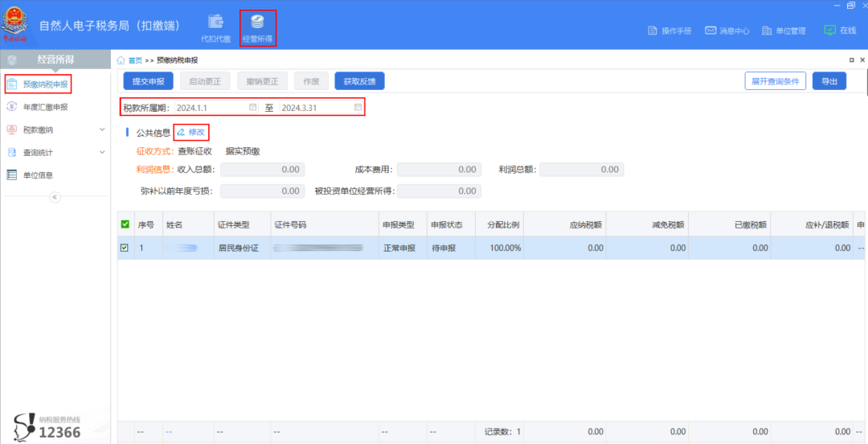The image size is (868, 444).
Task: Click the 已缴税额 column header
Action: [x=730, y=225]
